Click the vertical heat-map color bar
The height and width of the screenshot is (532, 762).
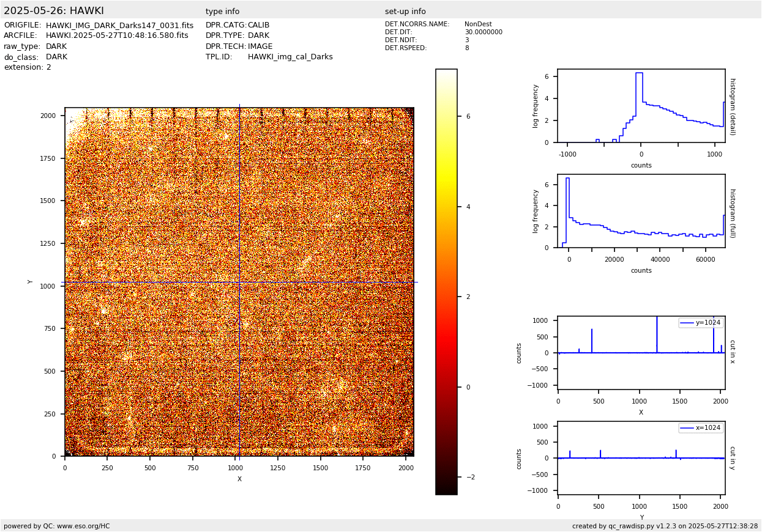coord(446,282)
